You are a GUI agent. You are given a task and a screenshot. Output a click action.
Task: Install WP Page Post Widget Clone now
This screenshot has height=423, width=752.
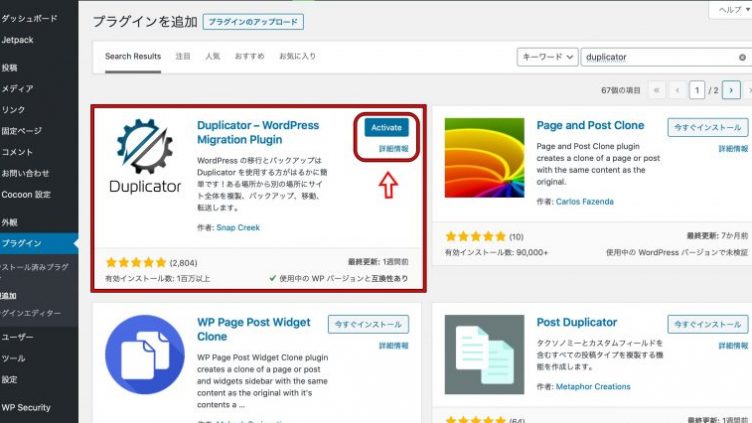[368, 324]
